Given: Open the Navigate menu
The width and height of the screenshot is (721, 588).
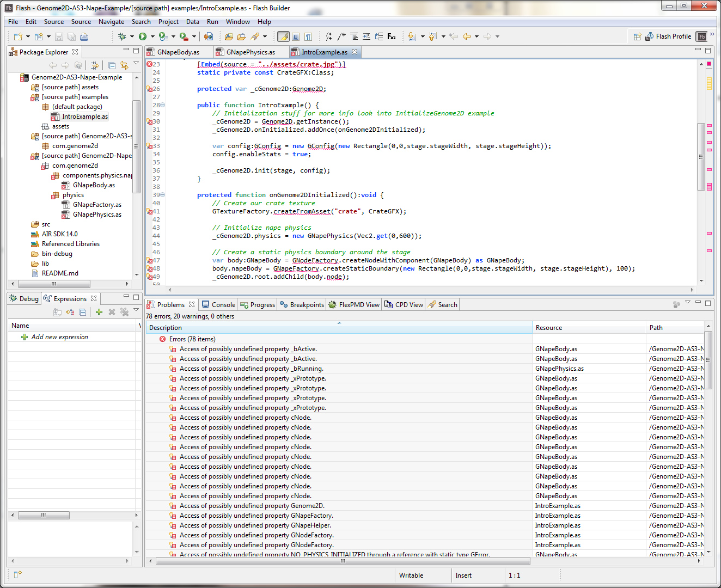Looking at the screenshot, I should coord(111,22).
